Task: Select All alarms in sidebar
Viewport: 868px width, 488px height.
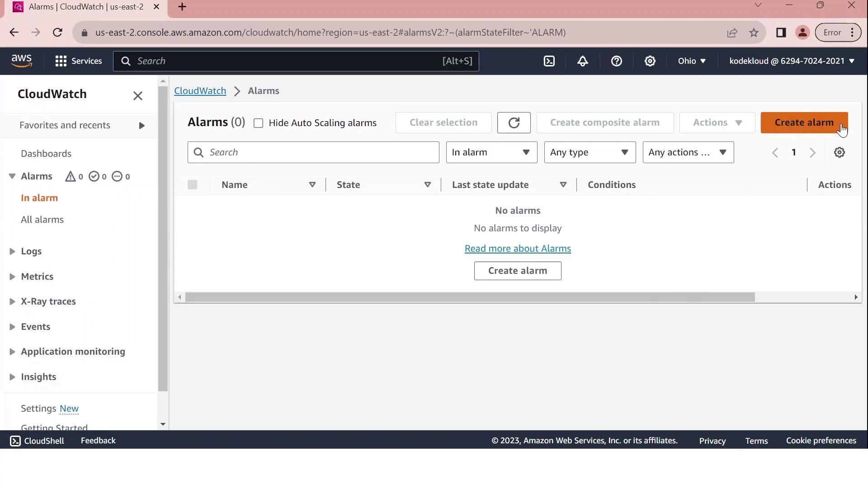Action: pos(42,220)
